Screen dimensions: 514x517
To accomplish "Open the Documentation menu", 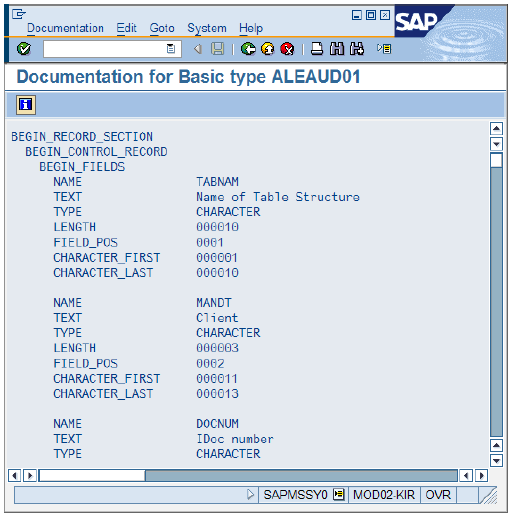I will tap(65, 28).
